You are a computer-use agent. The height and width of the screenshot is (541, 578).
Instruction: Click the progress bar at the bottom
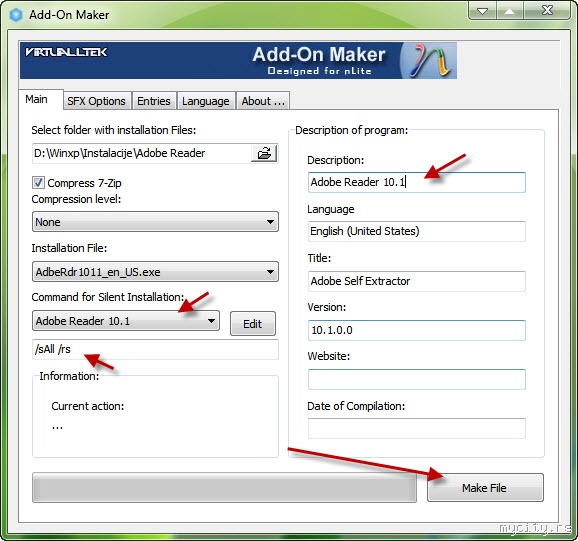click(224, 488)
